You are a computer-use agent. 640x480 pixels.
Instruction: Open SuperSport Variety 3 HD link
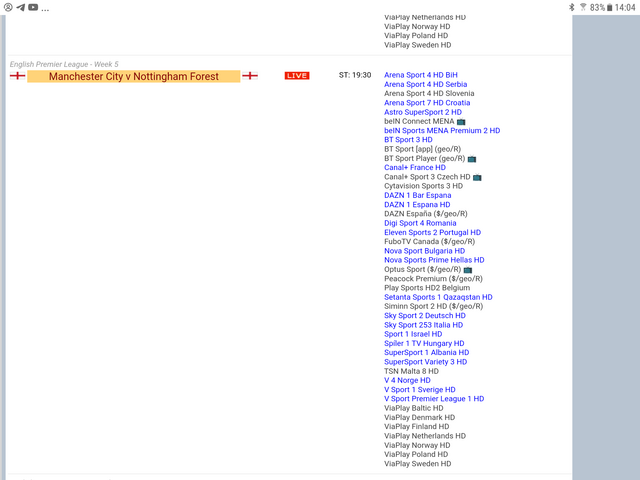coord(425,362)
